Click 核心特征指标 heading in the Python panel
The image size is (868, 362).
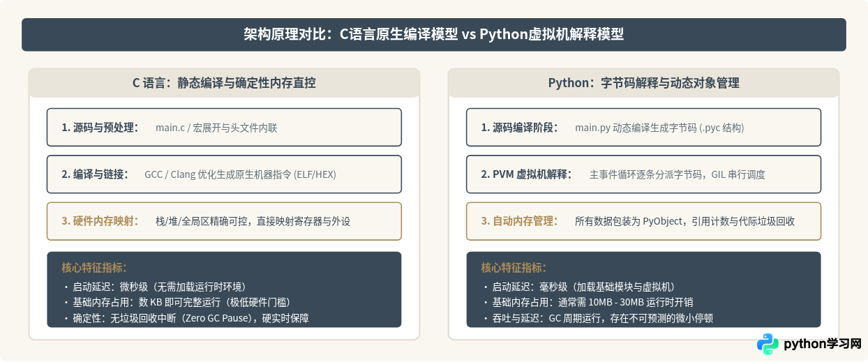(x=514, y=267)
